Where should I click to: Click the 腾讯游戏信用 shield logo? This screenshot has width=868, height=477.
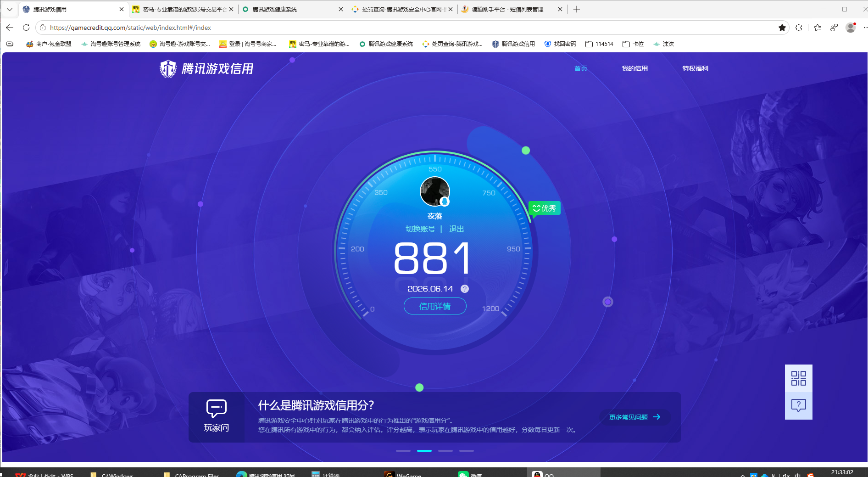[168, 69]
